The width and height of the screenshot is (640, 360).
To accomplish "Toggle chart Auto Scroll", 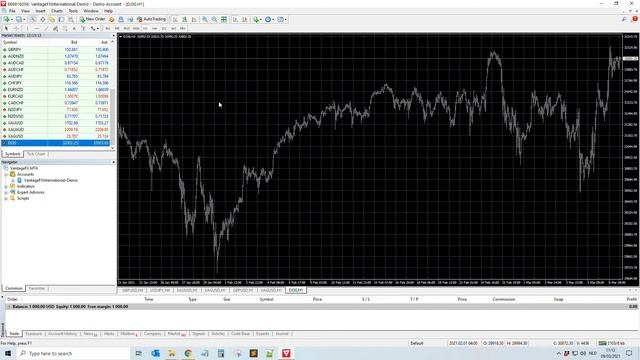I will point(235,19).
